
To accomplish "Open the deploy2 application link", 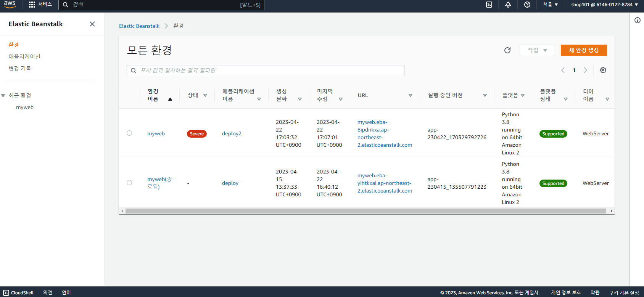I will point(232,133).
